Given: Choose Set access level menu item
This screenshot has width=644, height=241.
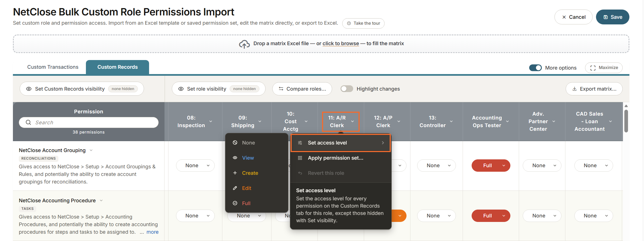Looking at the screenshot, I should pyautogui.click(x=341, y=143).
